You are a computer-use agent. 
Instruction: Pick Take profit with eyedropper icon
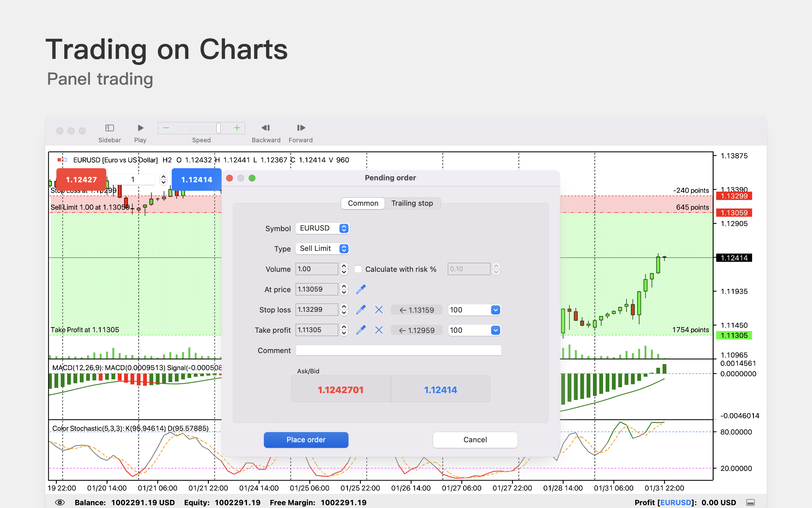coord(361,330)
